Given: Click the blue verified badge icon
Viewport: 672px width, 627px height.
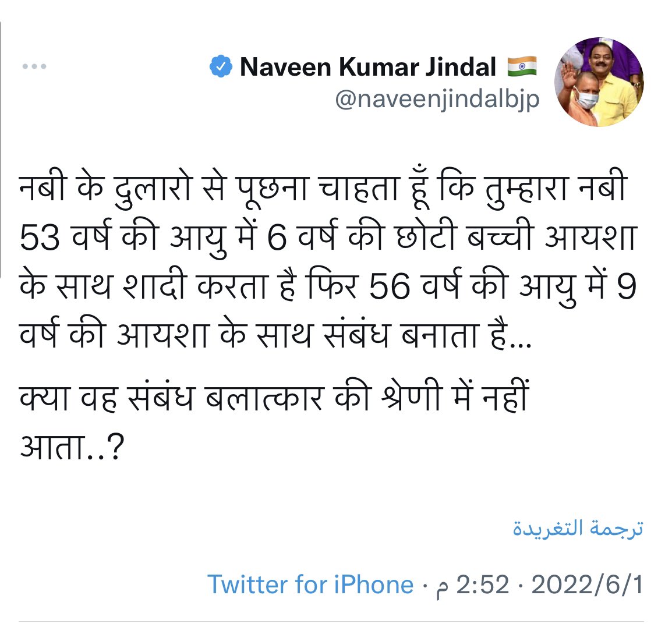Looking at the screenshot, I should (221, 66).
